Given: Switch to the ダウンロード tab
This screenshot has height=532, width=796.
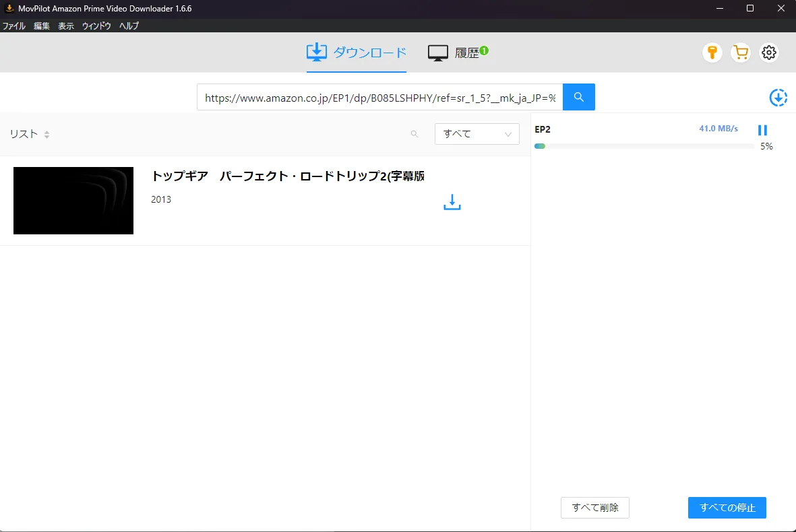Looking at the screenshot, I should [357, 53].
